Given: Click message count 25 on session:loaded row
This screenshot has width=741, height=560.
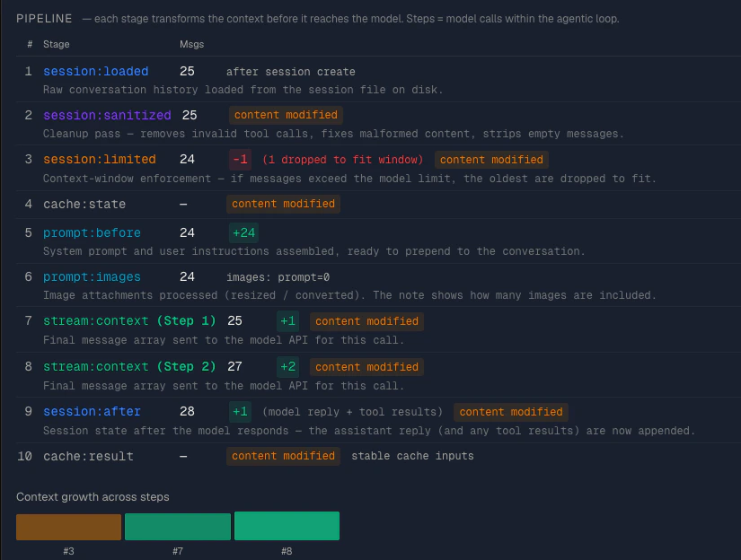Looking at the screenshot, I should (x=187, y=71).
